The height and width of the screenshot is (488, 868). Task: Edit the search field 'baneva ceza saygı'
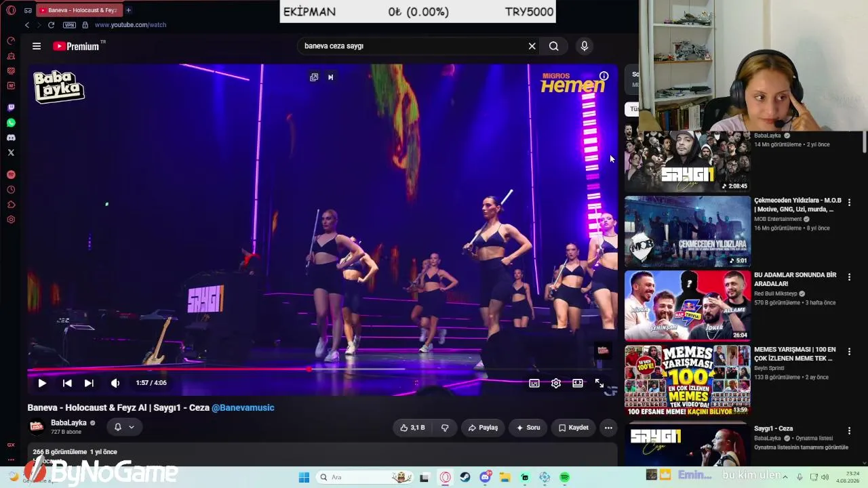[414, 46]
